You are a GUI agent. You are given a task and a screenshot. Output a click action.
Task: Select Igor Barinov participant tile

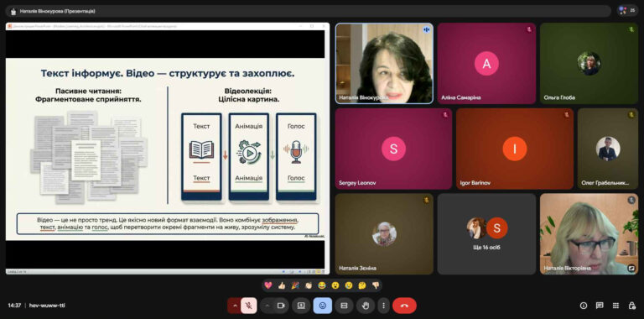click(x=515, y=149)
